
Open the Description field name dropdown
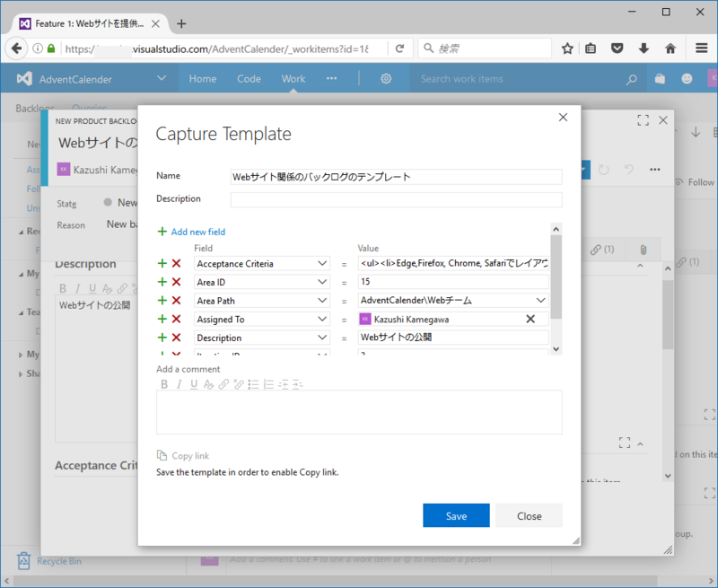coord(322,338)
